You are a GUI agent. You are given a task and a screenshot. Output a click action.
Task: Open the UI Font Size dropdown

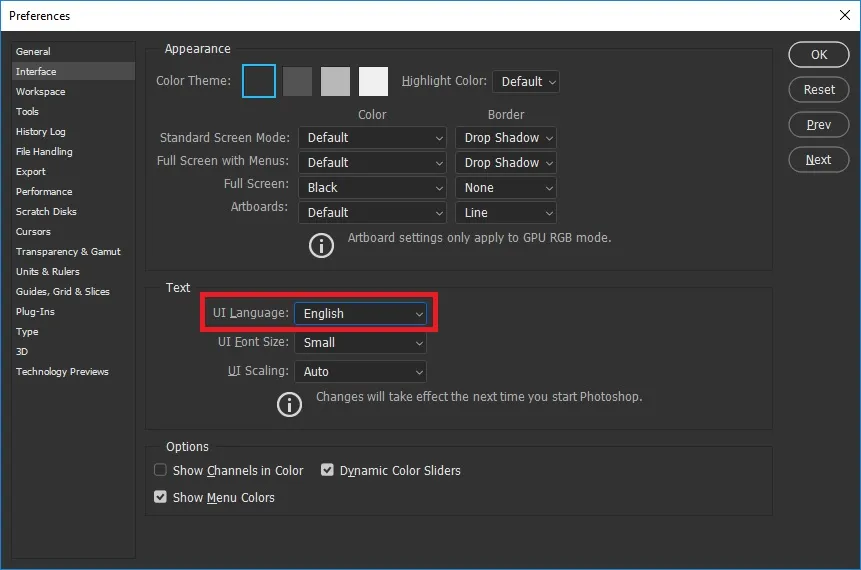pyautogui.click(x=360, y=343)
